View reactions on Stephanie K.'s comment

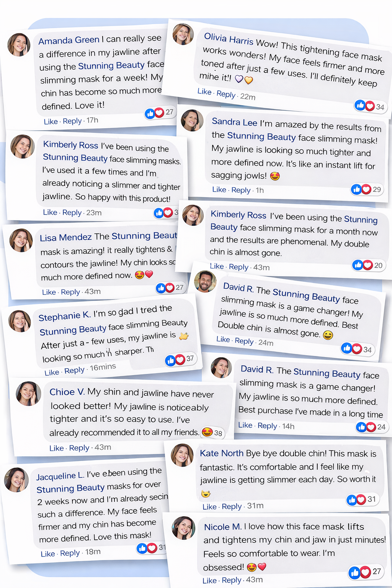click(x=175, y=360)
